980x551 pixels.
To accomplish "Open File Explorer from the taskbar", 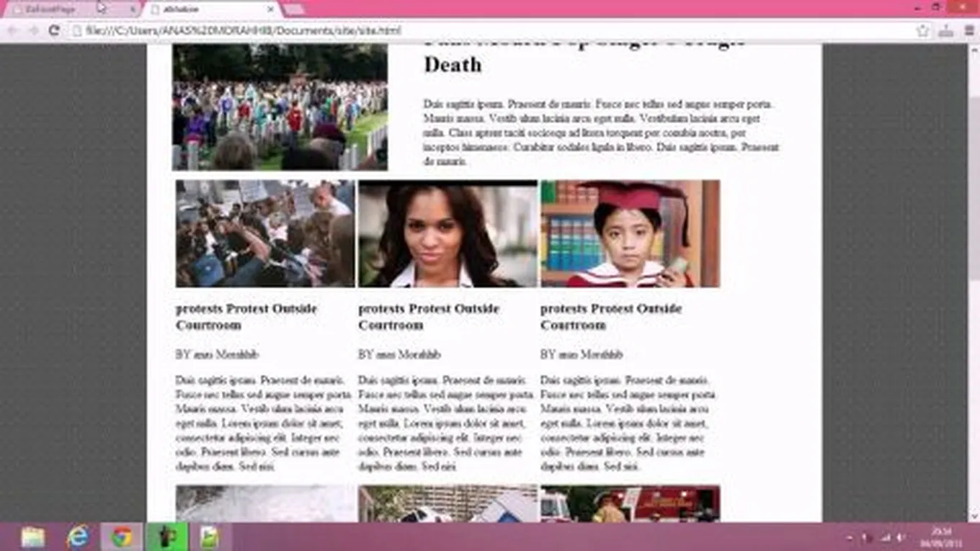I will [32, 537].
